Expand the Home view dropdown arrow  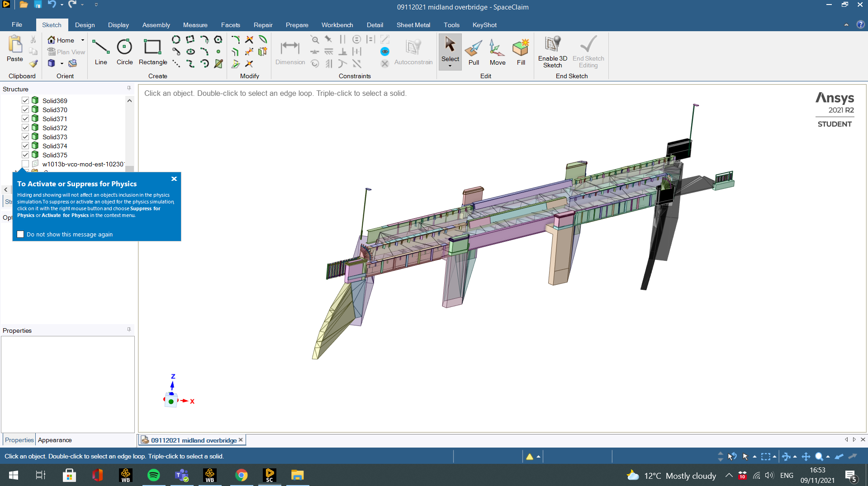coord(83,40)
